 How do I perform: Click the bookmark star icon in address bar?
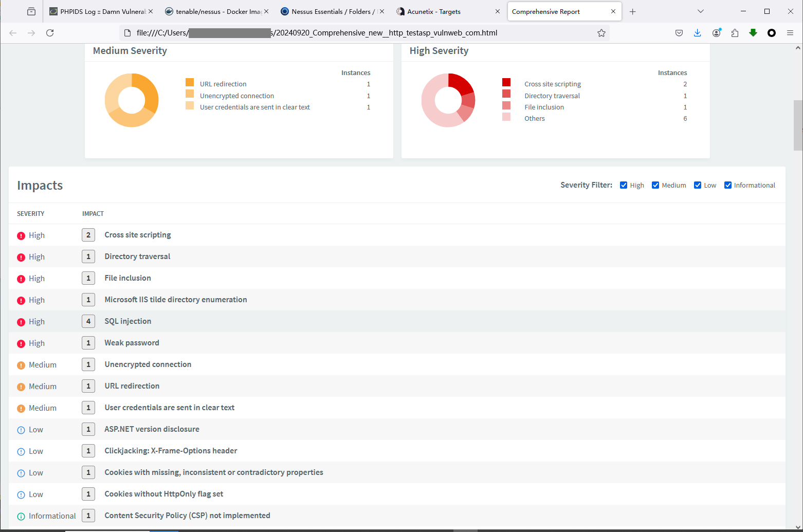pyautogui.click(x=601, y=33)
